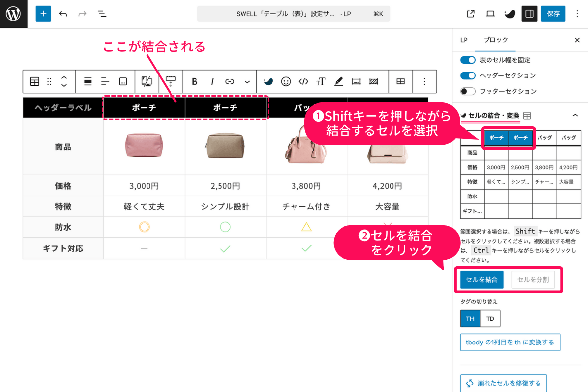Click the 崩れたセルを修復する button
Image resolution: width=588 pixels, height=392 pixels.
(x=503, y=383)
